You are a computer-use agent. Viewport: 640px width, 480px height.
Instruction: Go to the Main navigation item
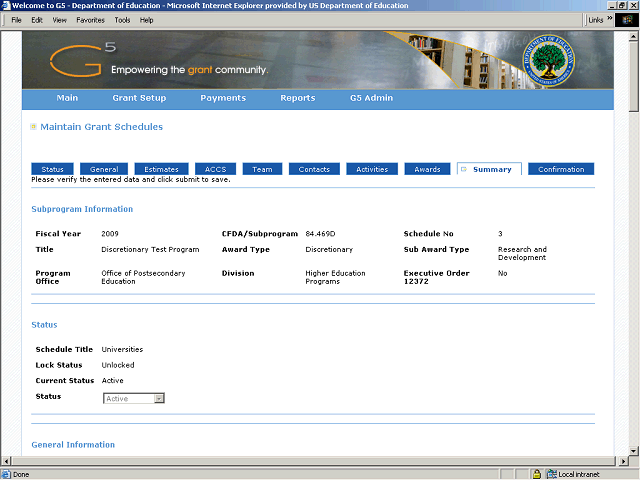point(67,98)
